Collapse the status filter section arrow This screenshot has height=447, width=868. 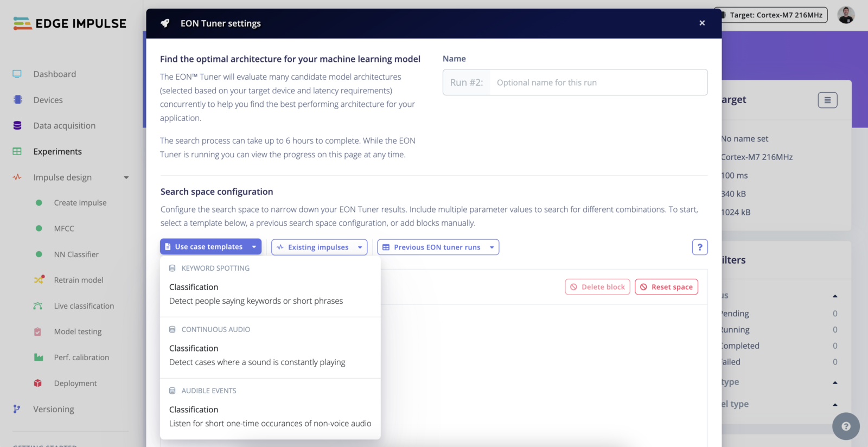835,296
